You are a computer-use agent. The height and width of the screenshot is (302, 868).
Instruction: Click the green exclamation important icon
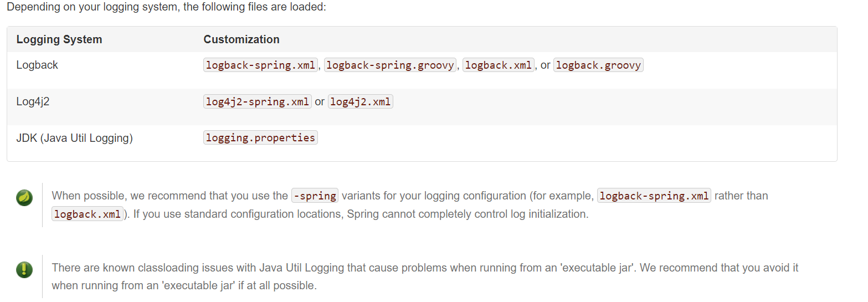pos(24,270)
